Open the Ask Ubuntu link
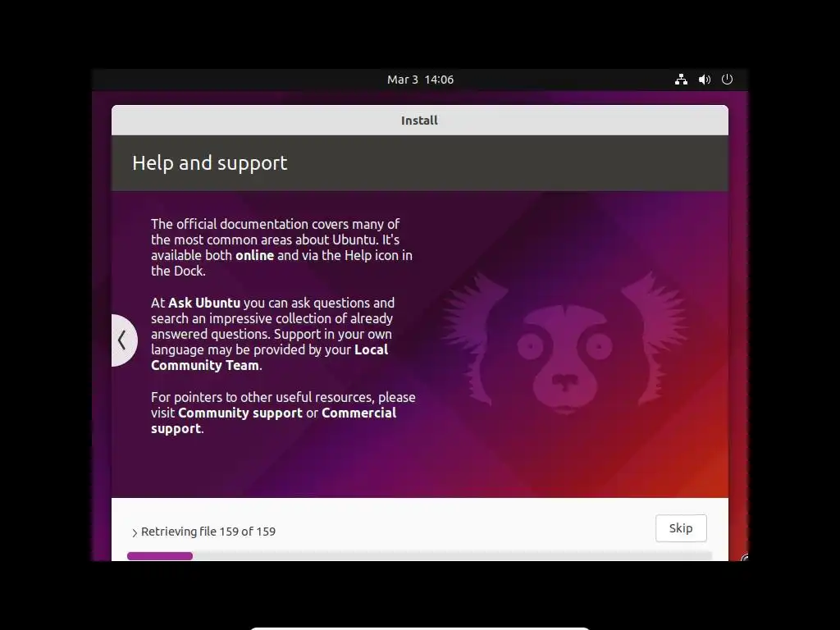Image resolution: width=840 pixels, height=630 pixels. coord(204,303)
